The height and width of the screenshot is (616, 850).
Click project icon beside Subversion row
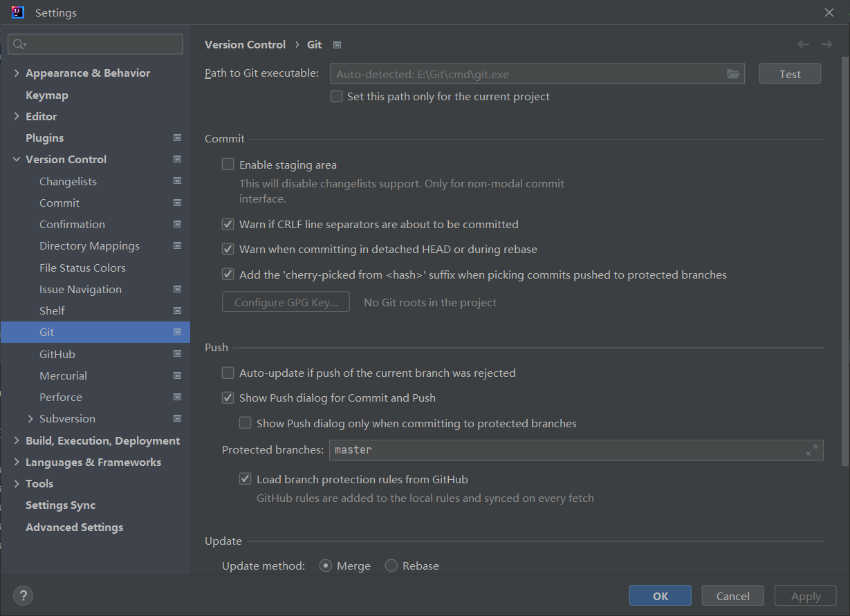(178, 418)
